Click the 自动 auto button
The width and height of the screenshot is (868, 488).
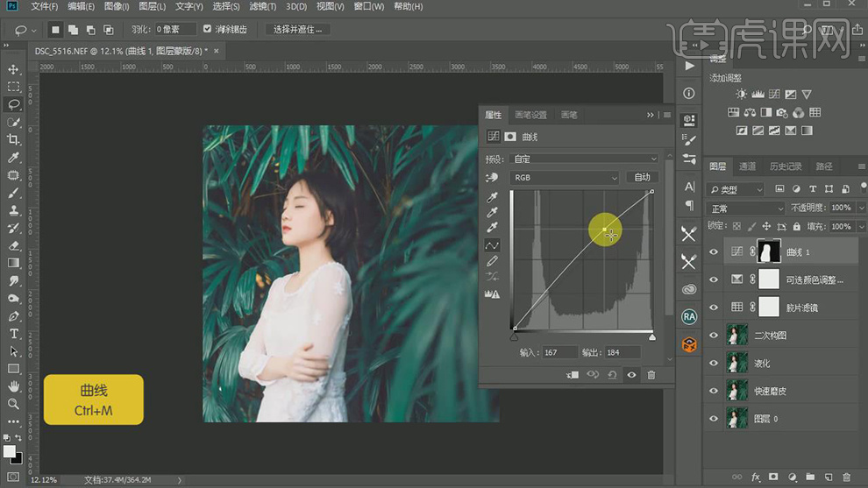[642, 177]
